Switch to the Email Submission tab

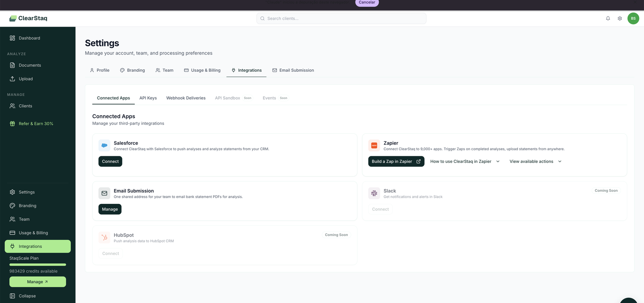coord(293,70)
